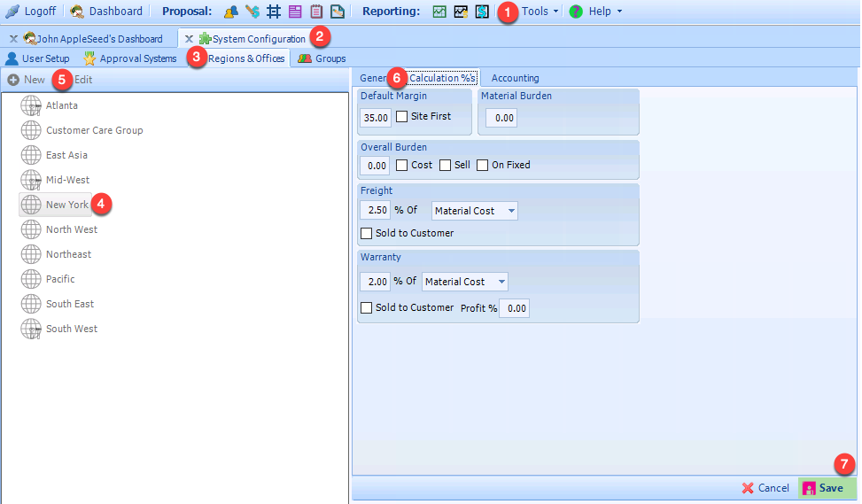
Task: Select the Pacific region name
Action: (60, 279)
